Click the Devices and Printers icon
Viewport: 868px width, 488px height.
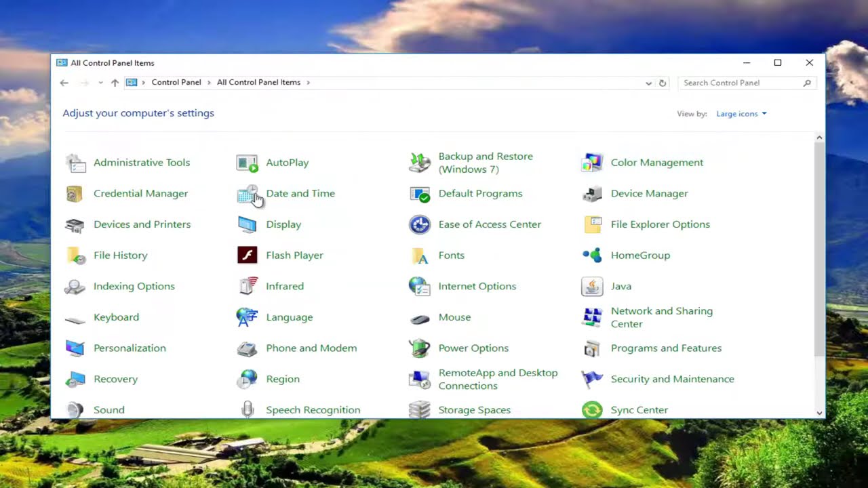pos(75,224)
